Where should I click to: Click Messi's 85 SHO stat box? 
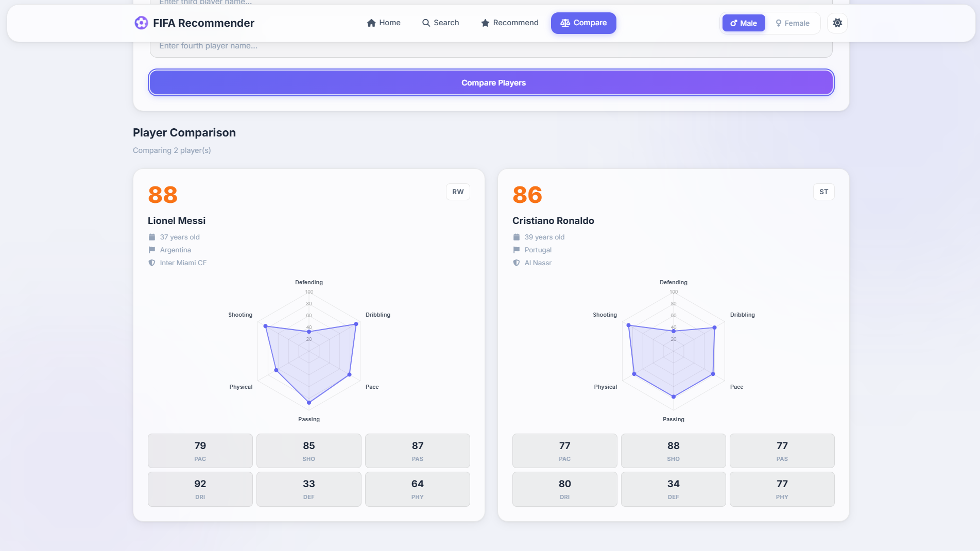[x=309, y=451]
